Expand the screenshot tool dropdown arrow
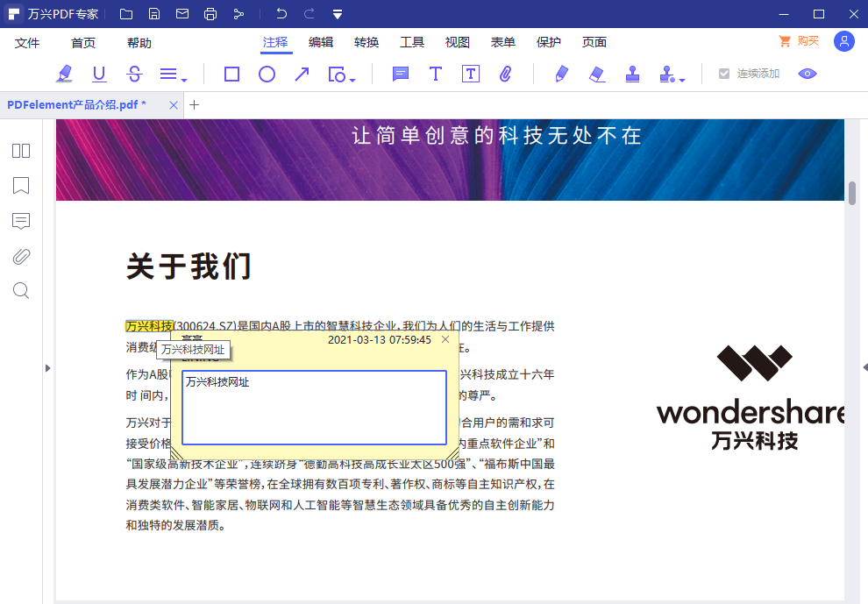Image resolution: width=868 pixels, height=604 pixels. click(352, 79)
